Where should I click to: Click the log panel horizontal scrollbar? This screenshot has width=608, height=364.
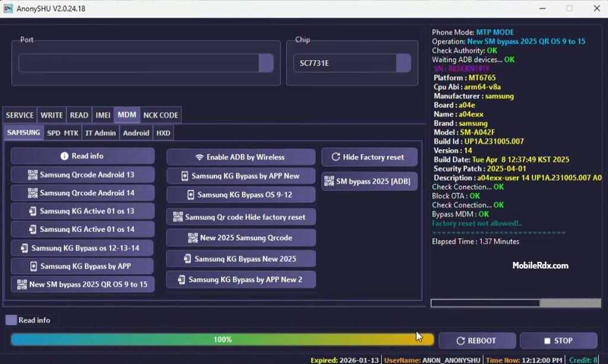(x=516, y=303)
